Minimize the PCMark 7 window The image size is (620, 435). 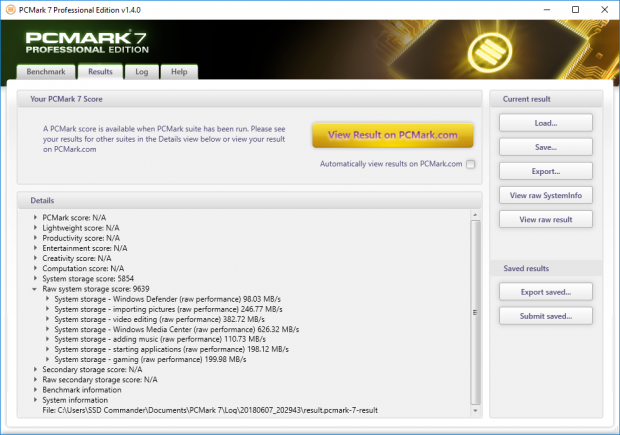click(547, 9)
